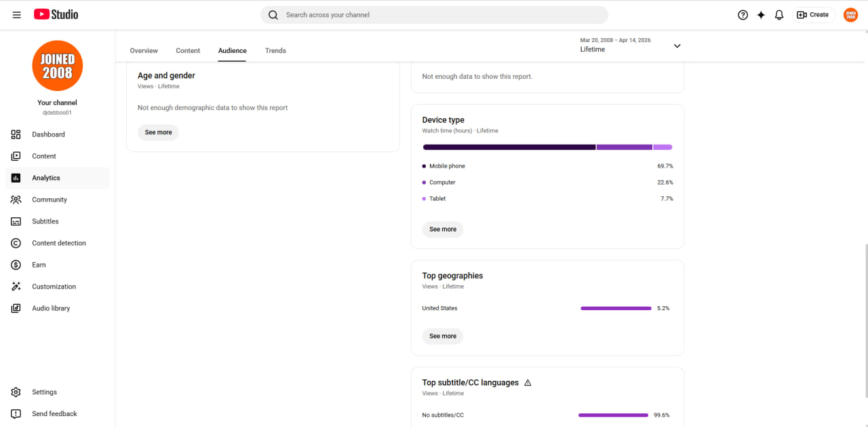Click the warning triangle beside subtitle languages
The height and width of the screenshot is (427, 868).
click(528, 383)
